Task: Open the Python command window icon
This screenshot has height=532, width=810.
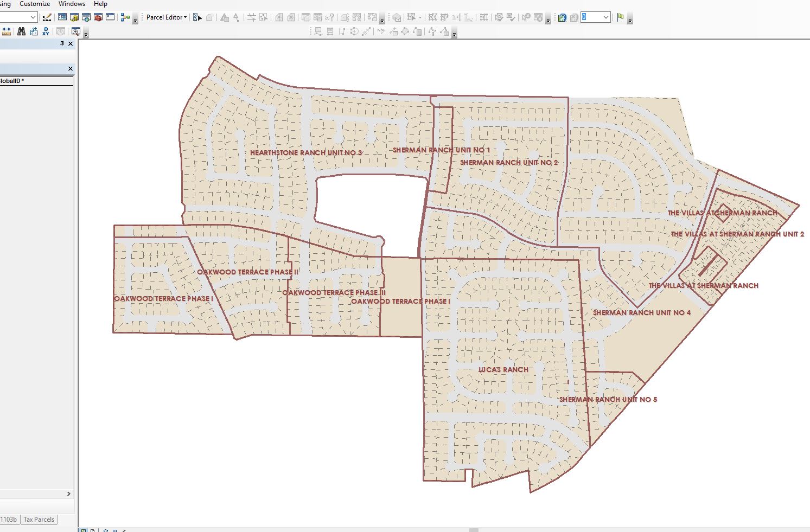Action: 110,17
